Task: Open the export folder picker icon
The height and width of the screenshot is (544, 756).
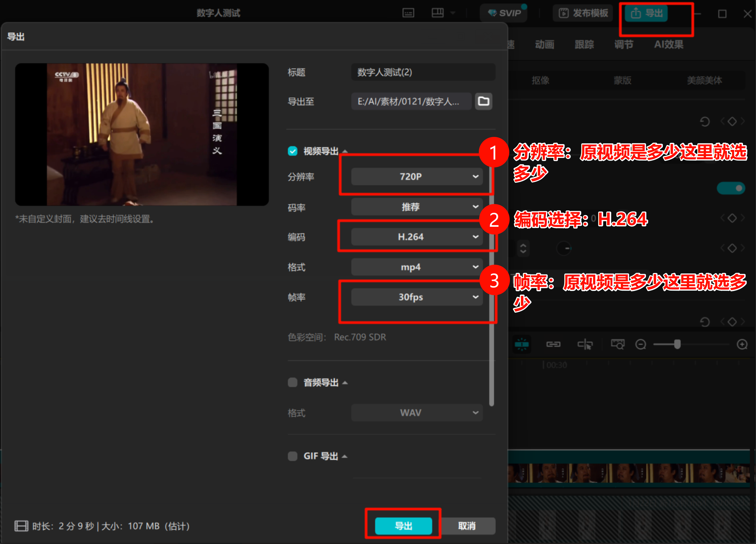Action: pos(483,101)
